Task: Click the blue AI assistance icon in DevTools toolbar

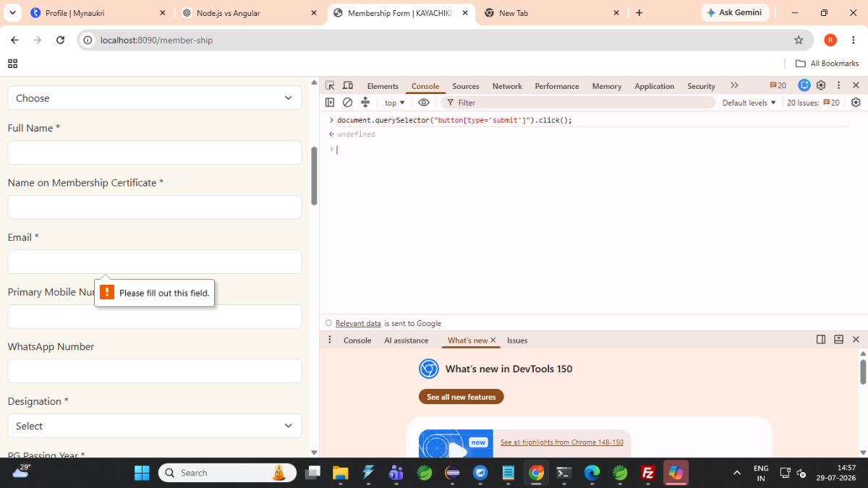Action: pos(804,85)
